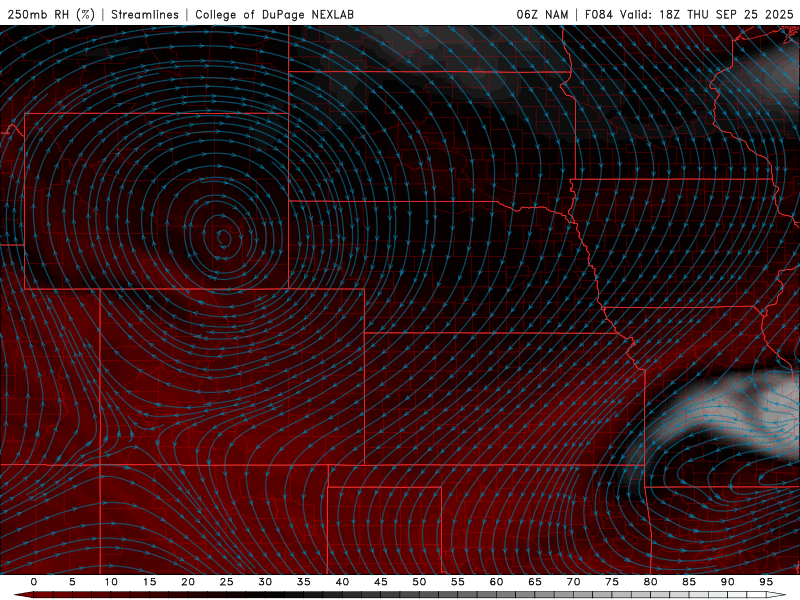Screen dimensions: 800x600
Task: Click the 60 label on color scale
Action: click(496, 582)
